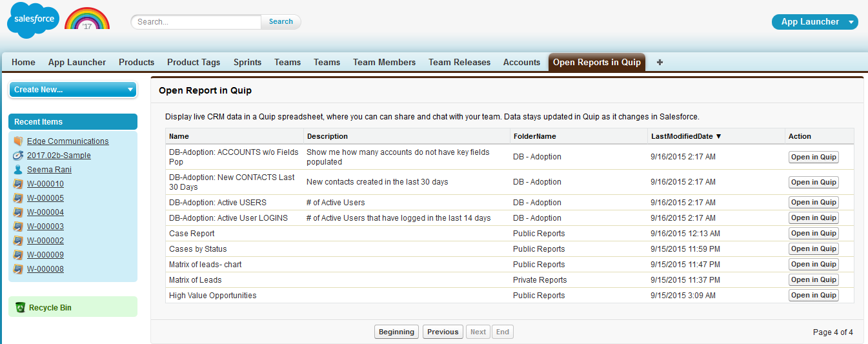Click the rainbow '17 release logo
Screen dimensions: 868x344
[87, 19]
